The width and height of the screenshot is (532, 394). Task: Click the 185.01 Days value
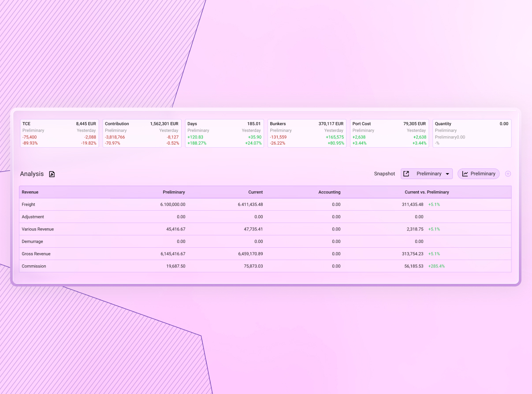(x=254, y=124)
